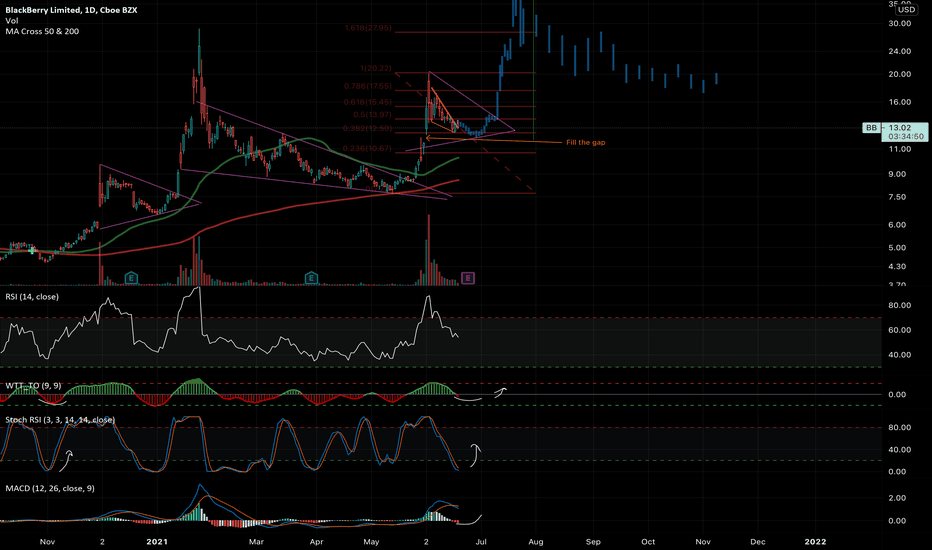Click the Apr label on time axis
This screenshot has height=550, width=932.
(x=317, y=542)
